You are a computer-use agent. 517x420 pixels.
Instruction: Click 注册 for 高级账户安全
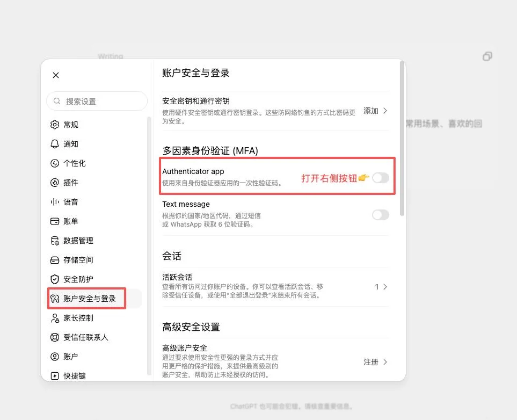pos(370,362)
